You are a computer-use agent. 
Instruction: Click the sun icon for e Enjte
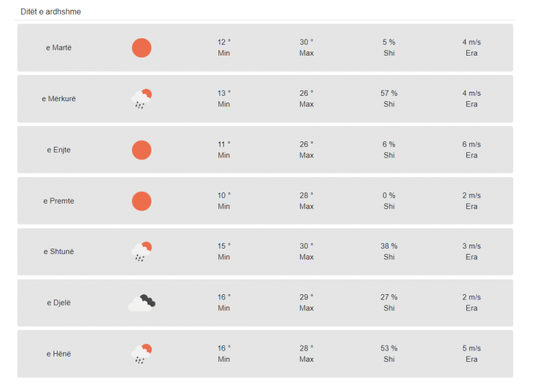[141, 150]
